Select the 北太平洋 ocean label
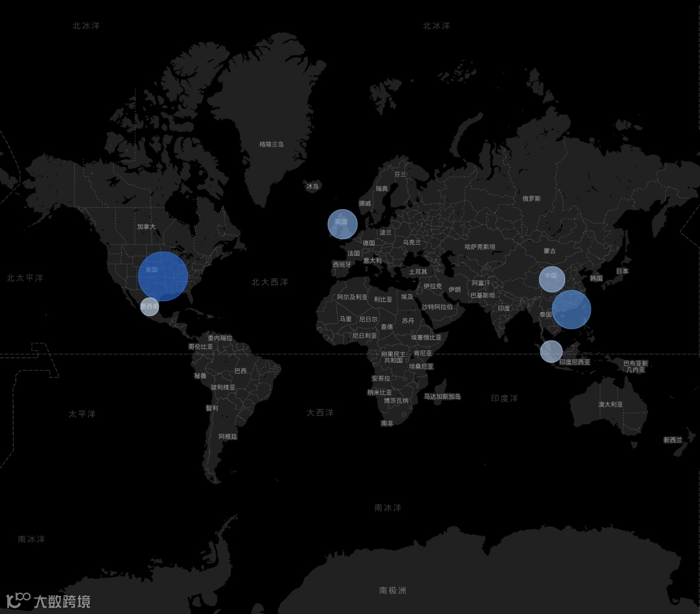 25,278
